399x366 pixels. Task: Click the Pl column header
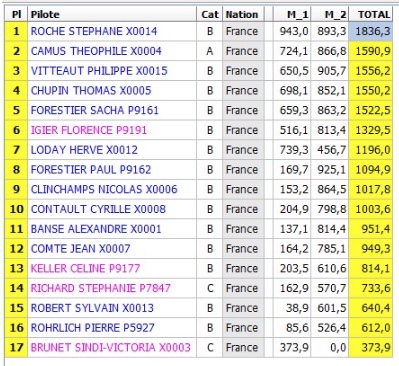click(16, 14)
